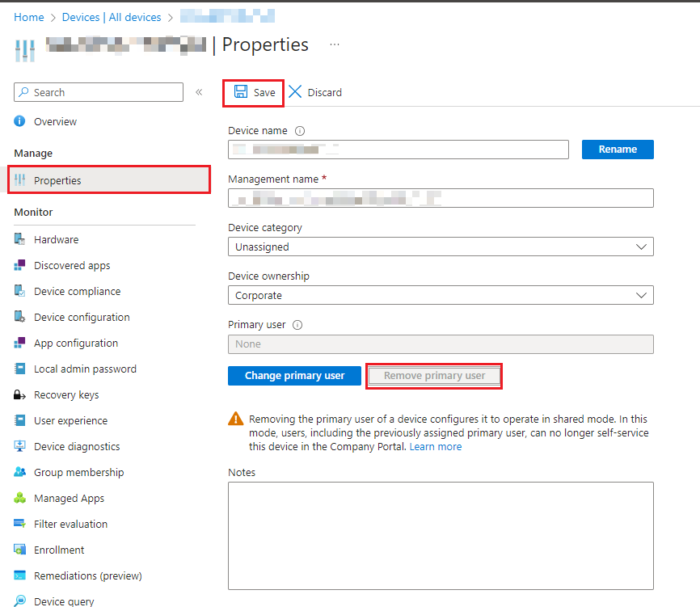This screenshot has height=607, width=700.
Task: Save the device properties
Action: tap(253, 92)
